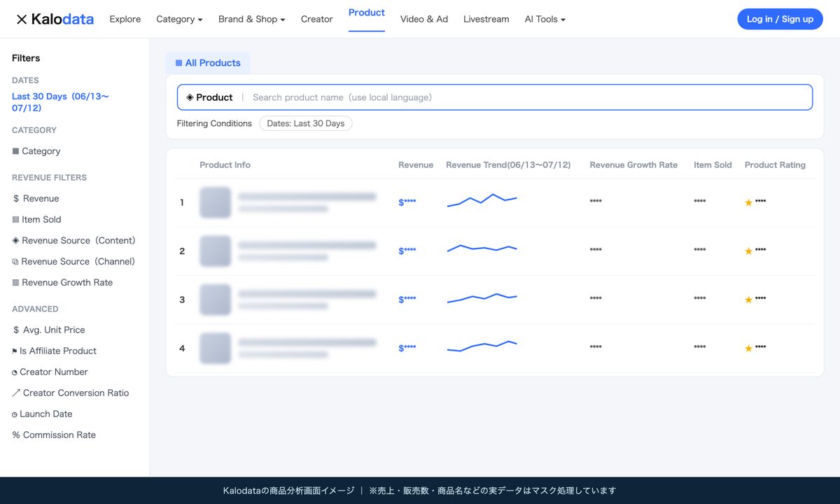Open the Revenue Growth Rate filter
Image resolution: width=840 pixels, height=504 pixels.
point(62,283)
